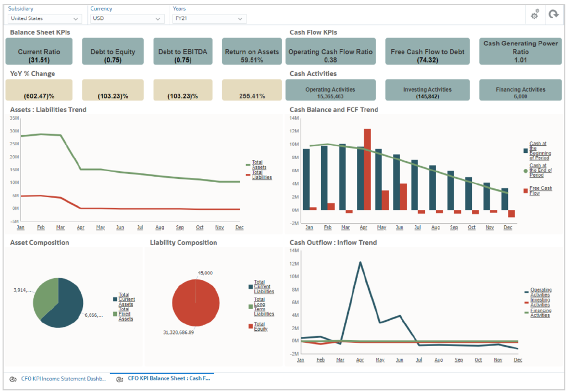Open the Years FY21 dropdown
566x392 pixels.
pyautogui.click(x=208, y=19)
